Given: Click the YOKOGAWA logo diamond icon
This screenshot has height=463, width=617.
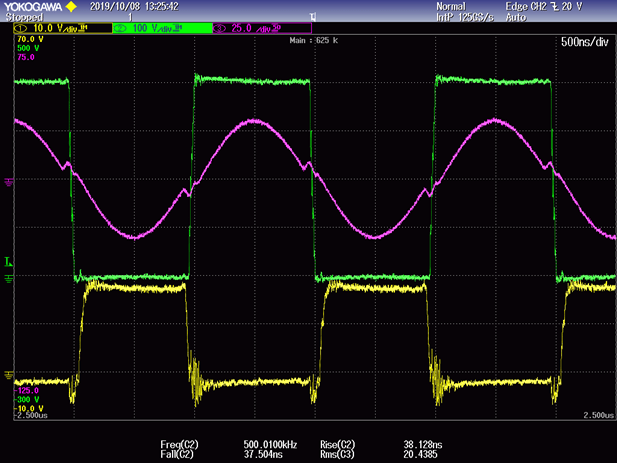Looking at the screenshot, I should pos(68,6).
